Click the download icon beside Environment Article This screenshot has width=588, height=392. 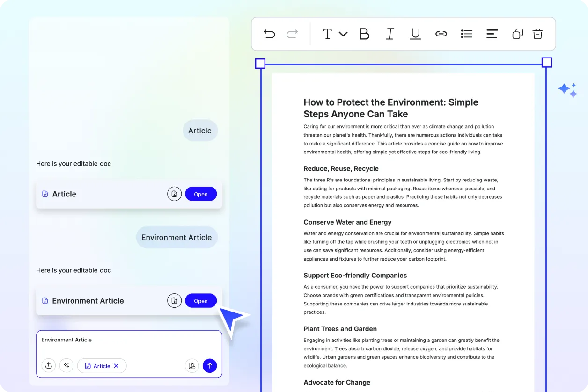click(174, 300)
